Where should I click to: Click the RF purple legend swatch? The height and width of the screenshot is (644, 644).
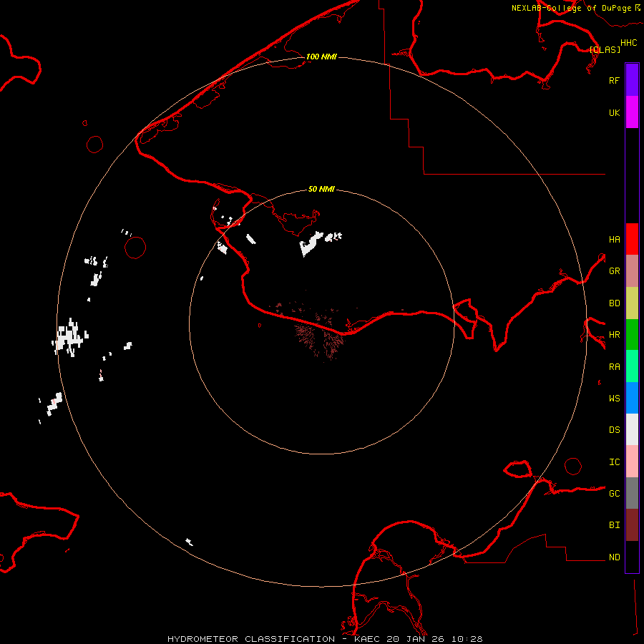[x=632, y=80]
